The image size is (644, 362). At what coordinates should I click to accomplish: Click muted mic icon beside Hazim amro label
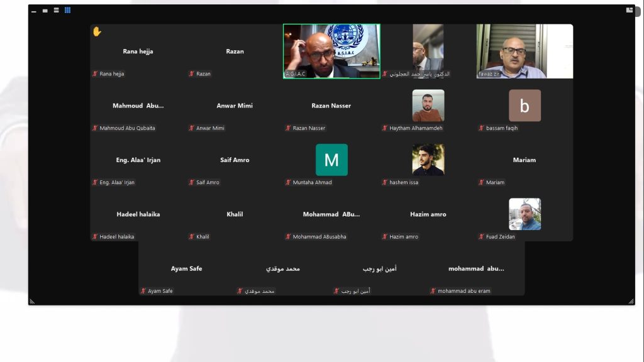tap(385, 237)
